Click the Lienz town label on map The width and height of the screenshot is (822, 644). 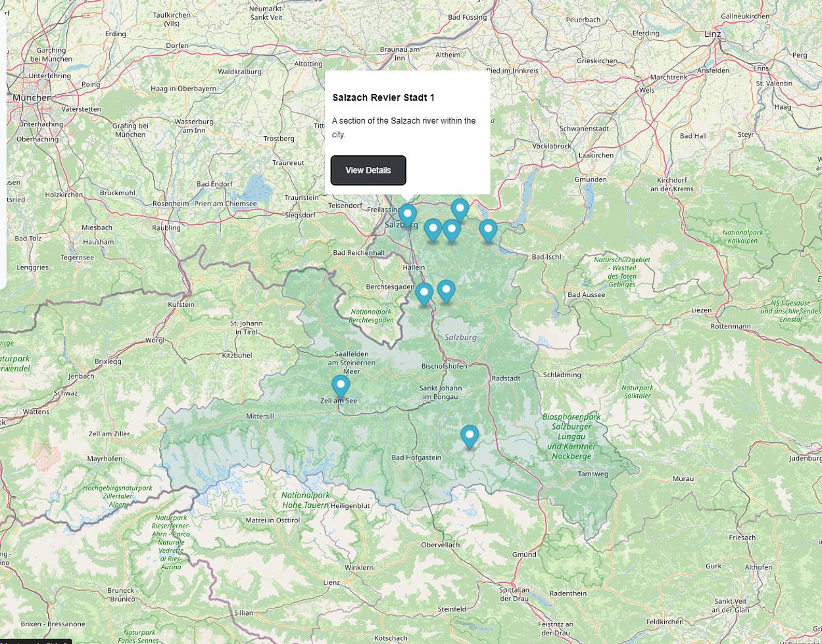331,582
